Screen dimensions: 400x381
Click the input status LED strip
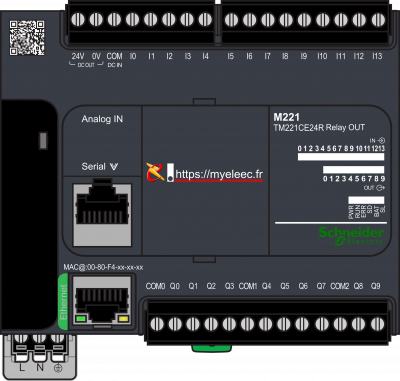tap(341, 157)
